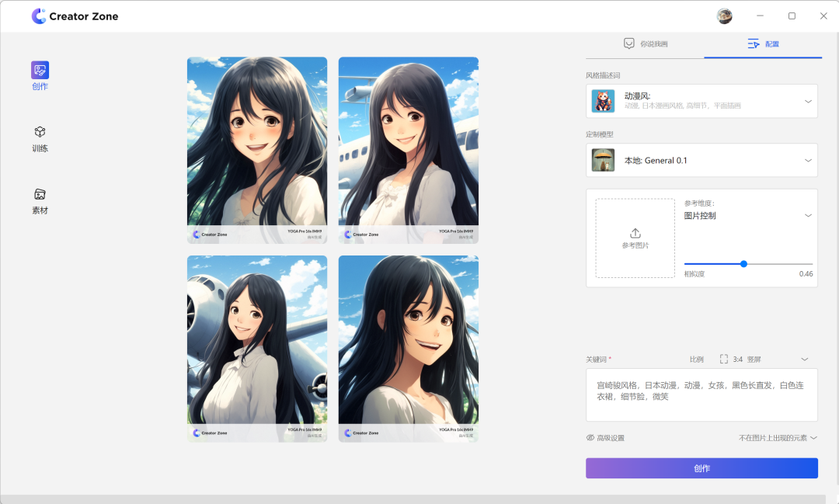Click the 关键词 prompt text field
The height and width of the screenshot is (504, 839).
701,395
